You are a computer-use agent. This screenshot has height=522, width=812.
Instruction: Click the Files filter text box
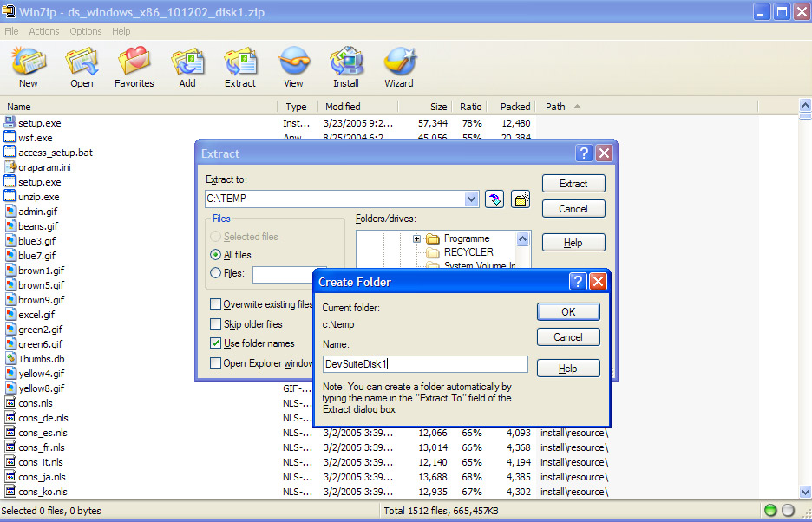click(282, 275)
